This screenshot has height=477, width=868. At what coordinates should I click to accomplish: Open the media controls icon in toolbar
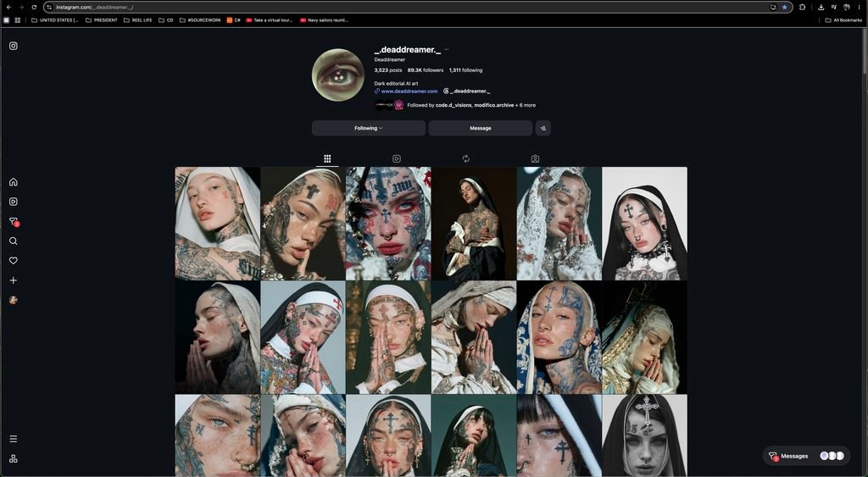click(x=834, y=7)
